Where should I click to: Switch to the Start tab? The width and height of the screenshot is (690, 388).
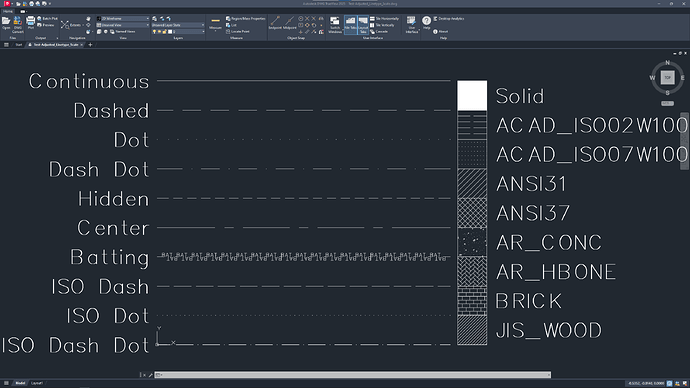click(18, 45)
